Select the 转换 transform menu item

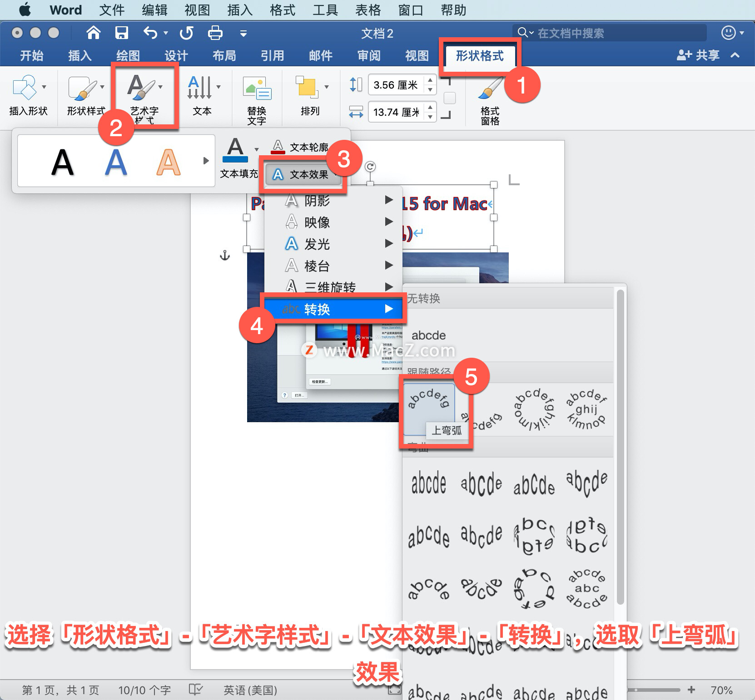point(334,309)
